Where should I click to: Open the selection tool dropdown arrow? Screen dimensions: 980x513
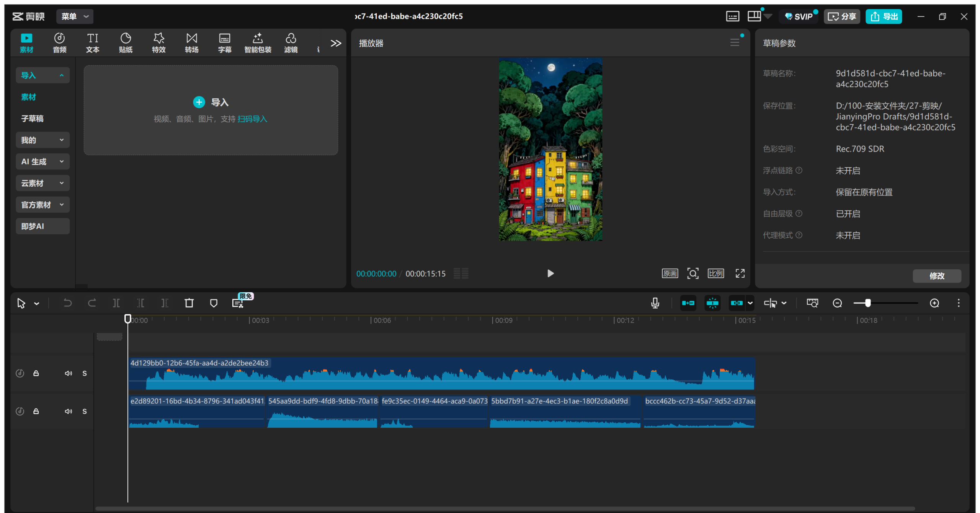click(37, 304)
